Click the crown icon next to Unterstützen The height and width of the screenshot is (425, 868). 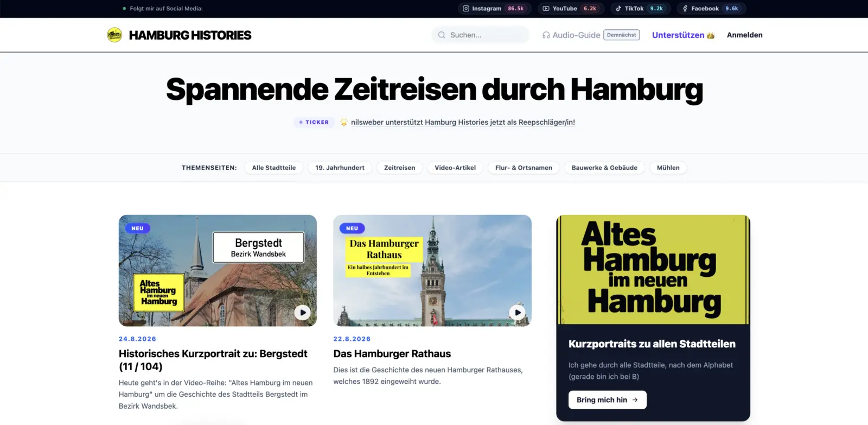[711, 35]
